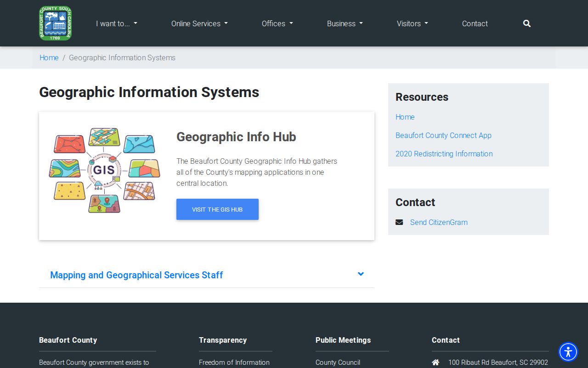Click the Geographic Information Systems page title
Viewport: 588px width, 368px height.
point(149,92)
